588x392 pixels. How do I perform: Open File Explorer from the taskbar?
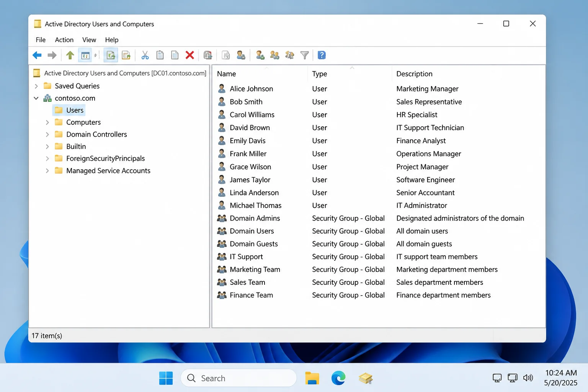[x=312, y=378]
